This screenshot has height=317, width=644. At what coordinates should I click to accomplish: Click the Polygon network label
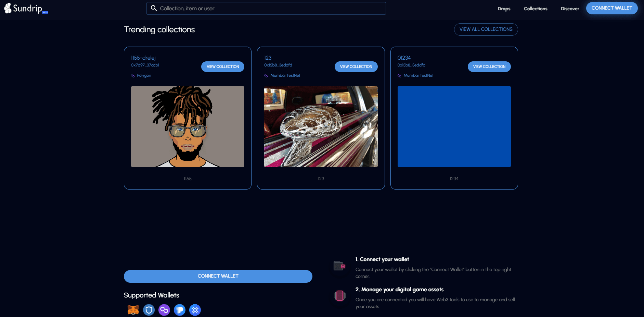(144, 75)
